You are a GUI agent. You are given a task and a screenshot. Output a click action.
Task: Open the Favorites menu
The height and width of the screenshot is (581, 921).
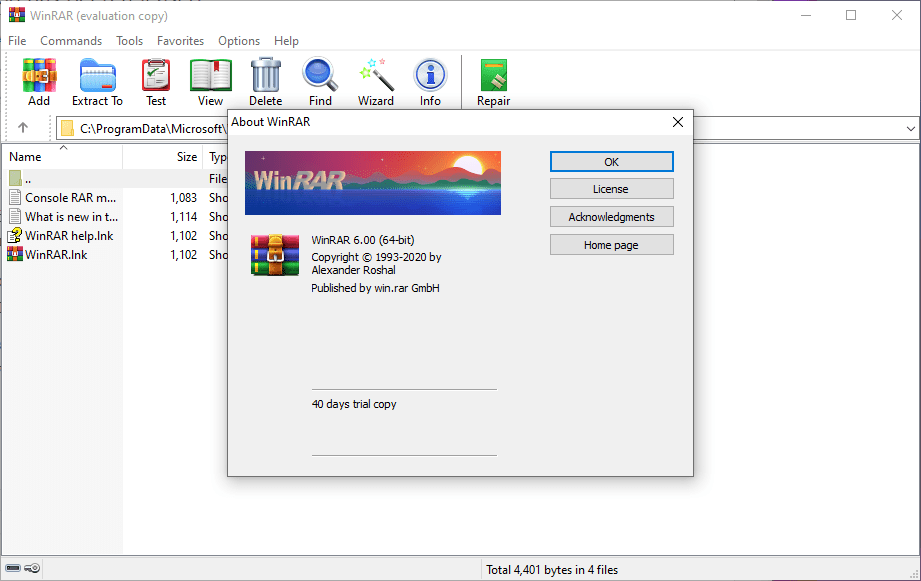[180, 41]
